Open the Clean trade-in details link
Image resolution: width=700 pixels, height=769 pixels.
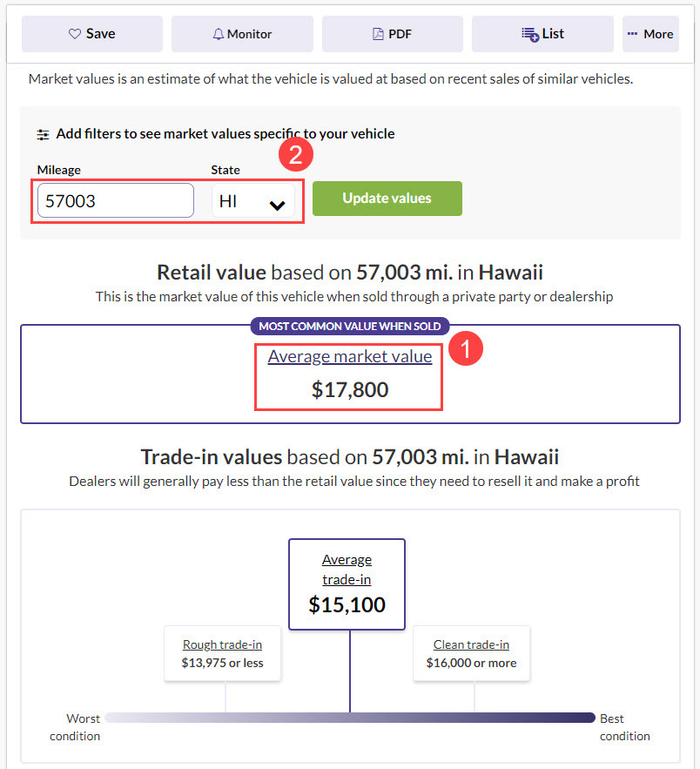coord(471,644)
